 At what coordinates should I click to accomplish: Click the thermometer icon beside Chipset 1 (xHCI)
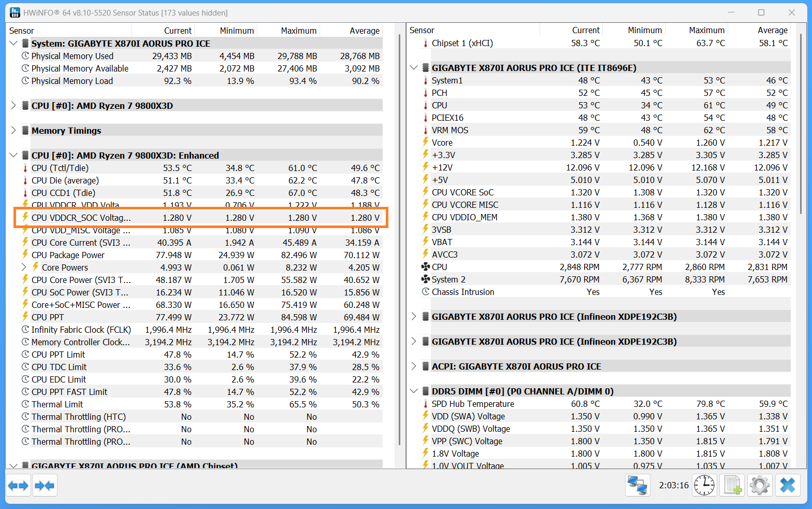(x=426, y=43)
